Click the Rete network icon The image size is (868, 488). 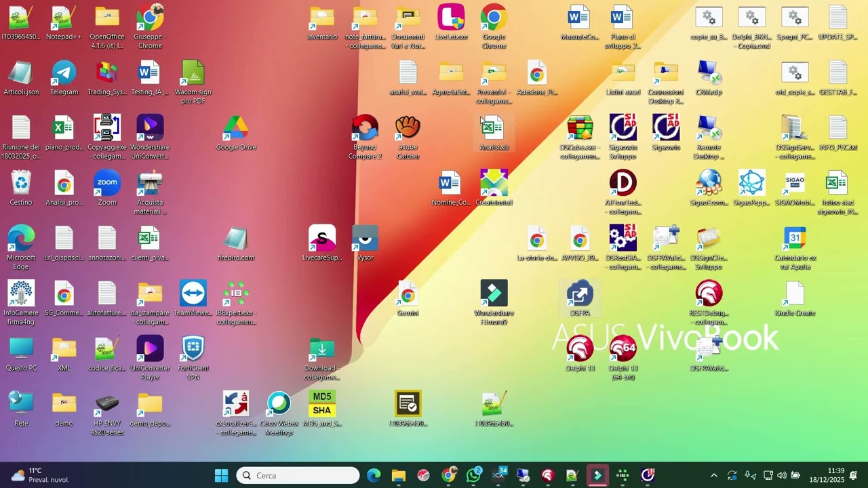pyautogui.click(x=21, y=409)
